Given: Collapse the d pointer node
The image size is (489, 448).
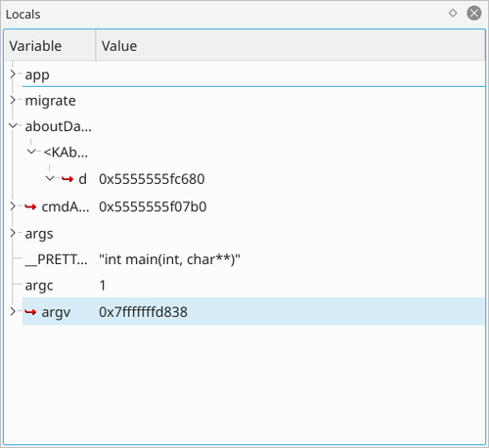Looking at the screenshot, I should point(50,178).
